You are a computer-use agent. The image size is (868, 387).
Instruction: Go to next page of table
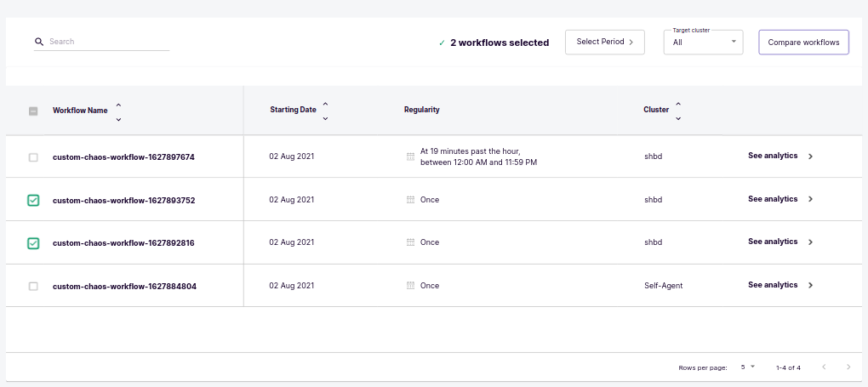(848, 367)
